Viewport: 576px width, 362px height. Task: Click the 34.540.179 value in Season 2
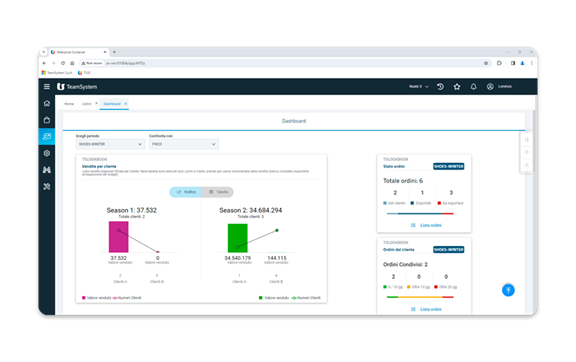[238, 258]
